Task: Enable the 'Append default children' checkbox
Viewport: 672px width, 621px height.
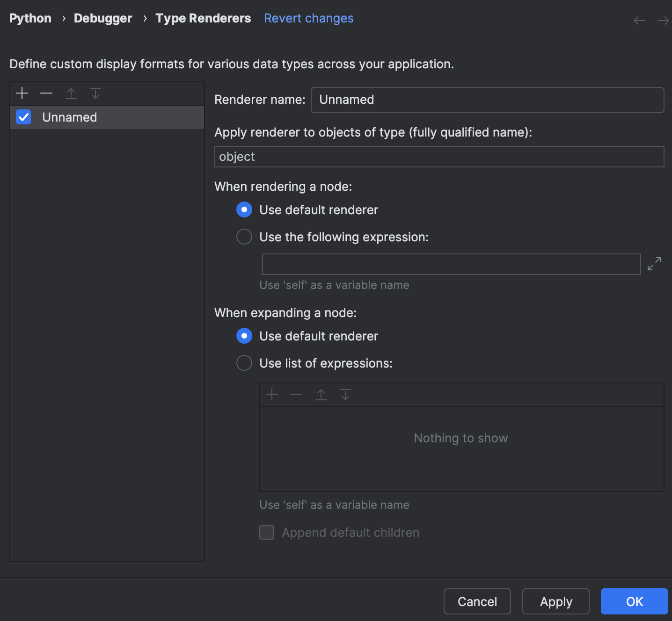Action: pyautogui.click(x=267, y=532)
